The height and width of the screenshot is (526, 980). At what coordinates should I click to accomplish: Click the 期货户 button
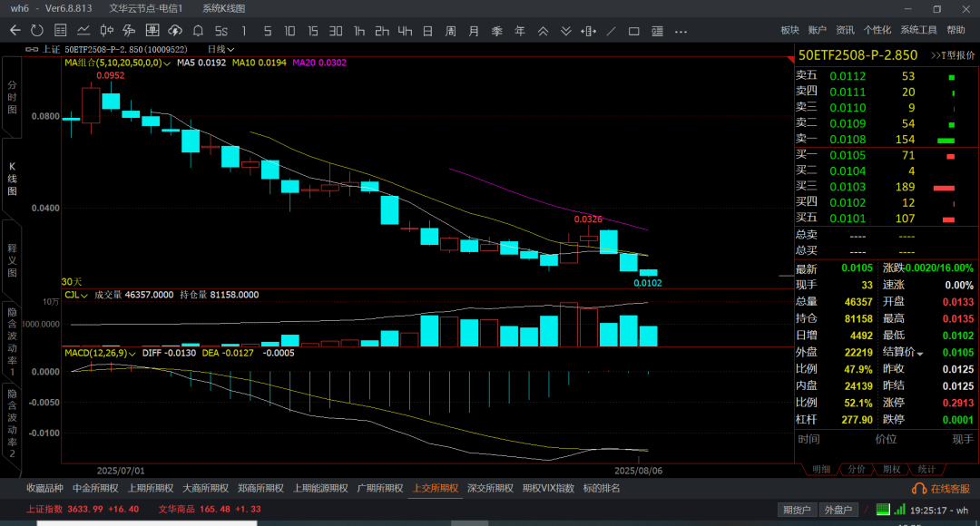pyautogui.click(x=797, y=510)
